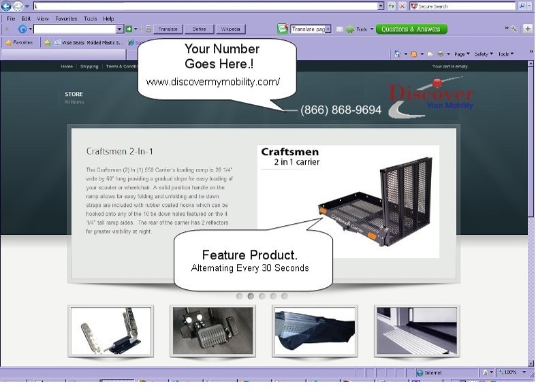The width and height of the screenshot is (536, 392).
Task: Click the Craftsmen 2-In-1 heading text
Action: coord(120,151)
